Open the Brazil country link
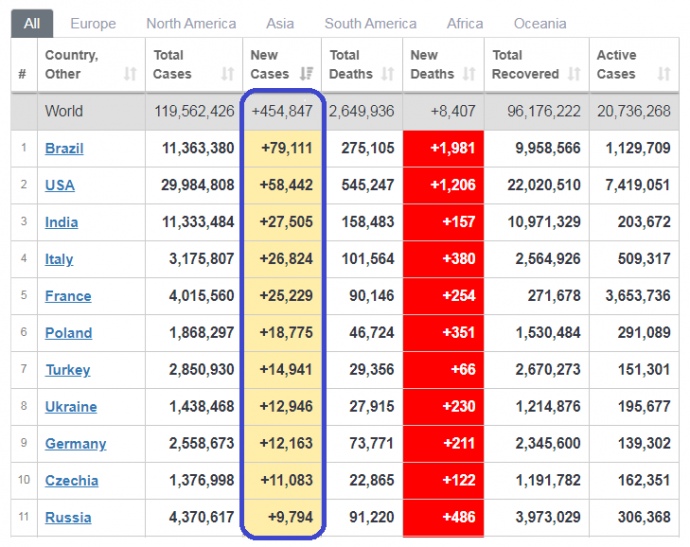The width and height of the screenshot is (690, 547). coord(64,149)
